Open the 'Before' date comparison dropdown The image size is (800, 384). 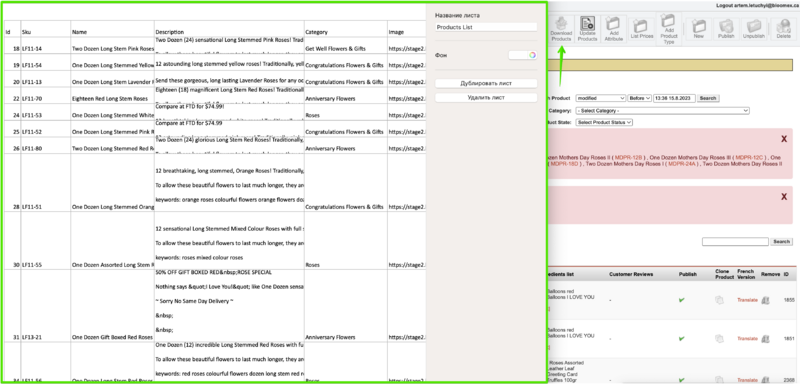[640, 98]
